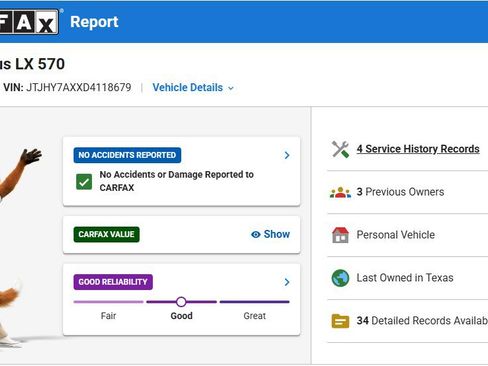488x366 pixels.
Task: Click Personal Vehicle text
Action: (396, 235)
